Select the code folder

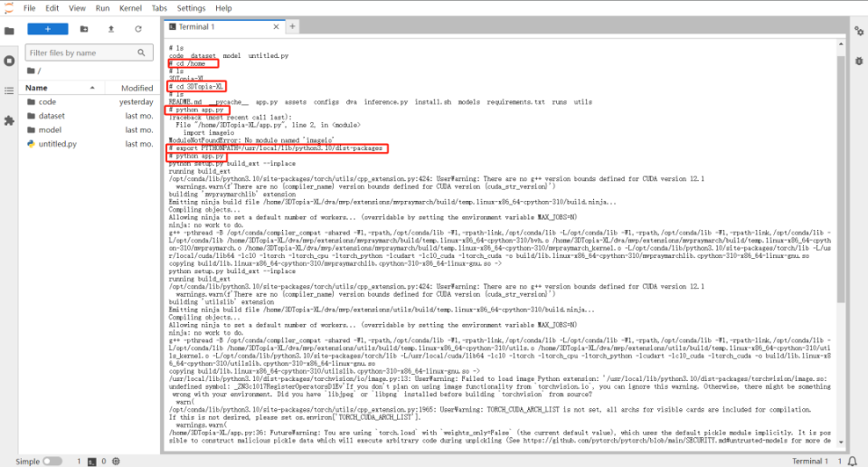pyautogui.click(x=89, y=102)
